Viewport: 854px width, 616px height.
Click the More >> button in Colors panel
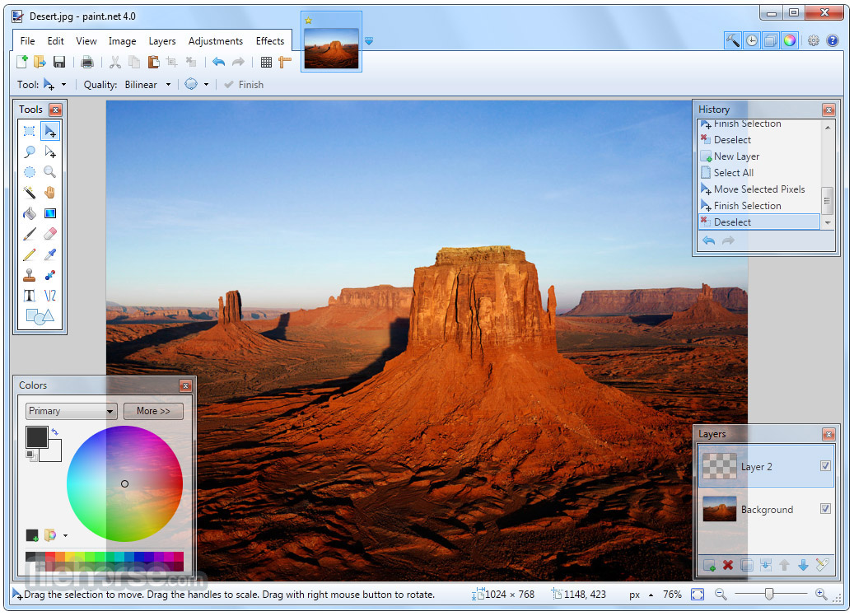pyautogui.click(x=153, y=411)
